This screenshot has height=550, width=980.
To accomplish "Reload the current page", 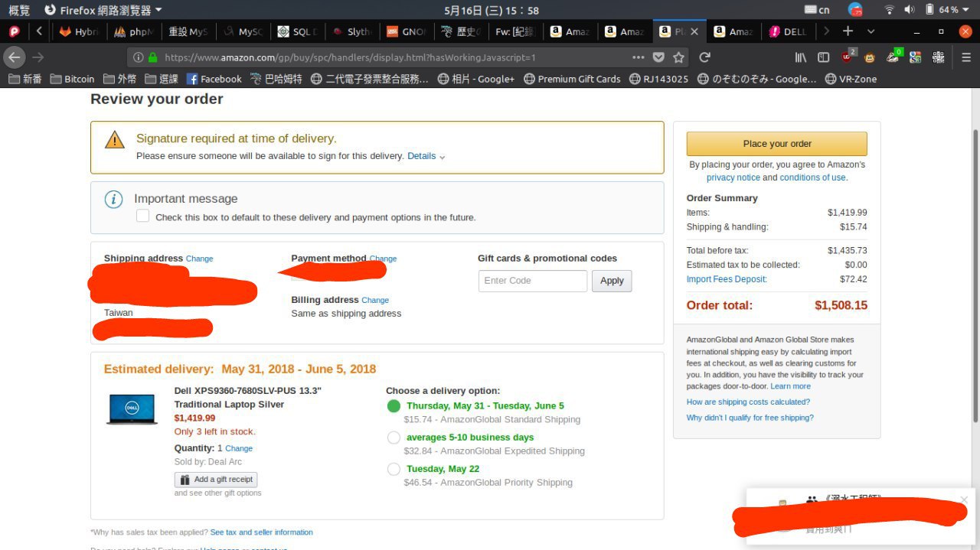I will coord(705,57).
